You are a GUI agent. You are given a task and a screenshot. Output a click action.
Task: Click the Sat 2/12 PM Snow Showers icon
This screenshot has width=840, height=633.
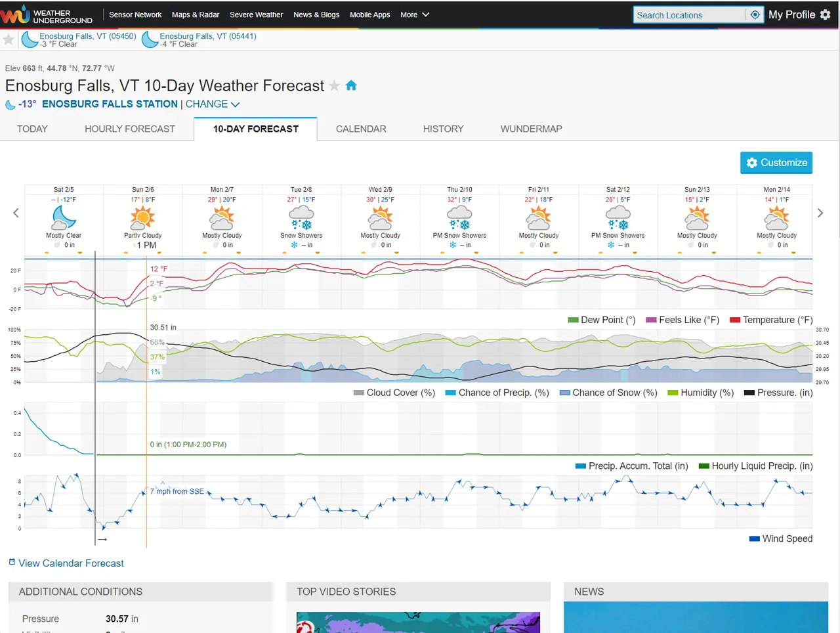[x=618, y=216]
